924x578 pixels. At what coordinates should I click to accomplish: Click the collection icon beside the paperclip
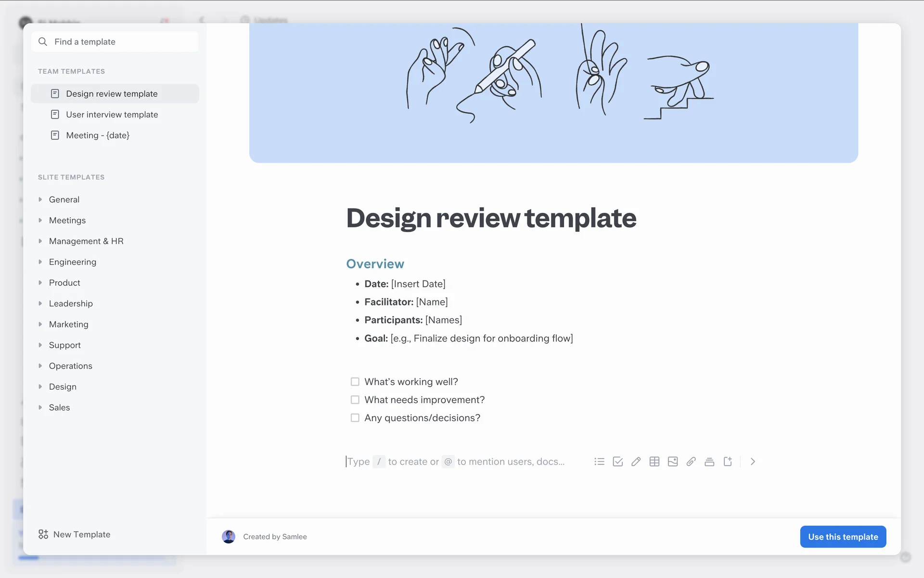point(709,461)
